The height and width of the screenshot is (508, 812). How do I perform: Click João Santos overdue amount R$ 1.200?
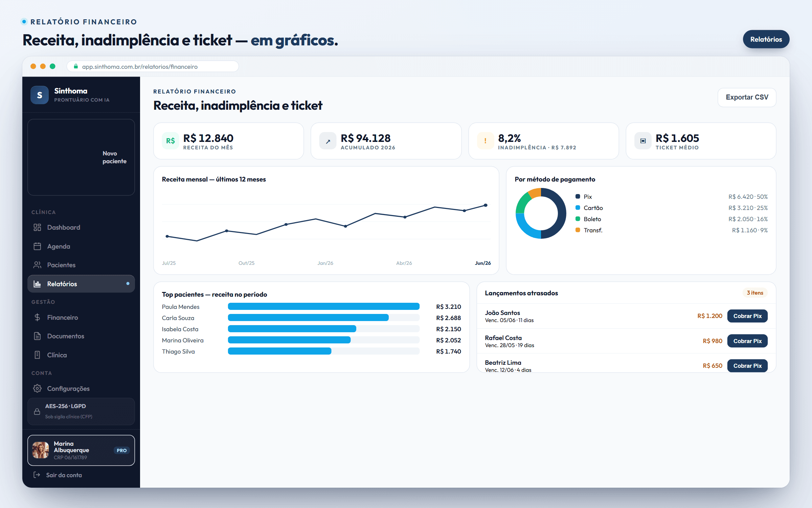tap(709, 316)
